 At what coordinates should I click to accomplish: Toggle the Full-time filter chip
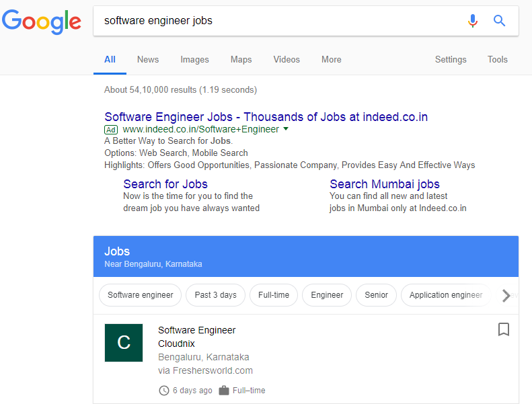coord(274,295)
